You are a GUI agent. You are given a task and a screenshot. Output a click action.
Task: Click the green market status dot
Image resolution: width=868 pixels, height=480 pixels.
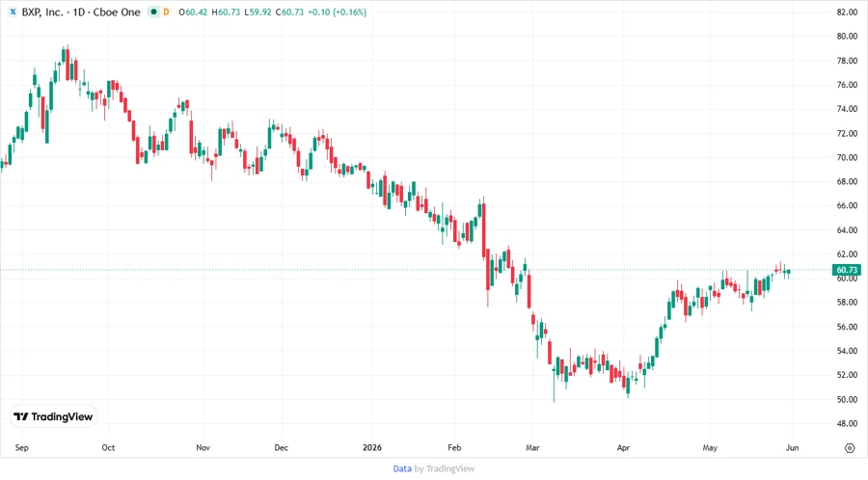154,12
